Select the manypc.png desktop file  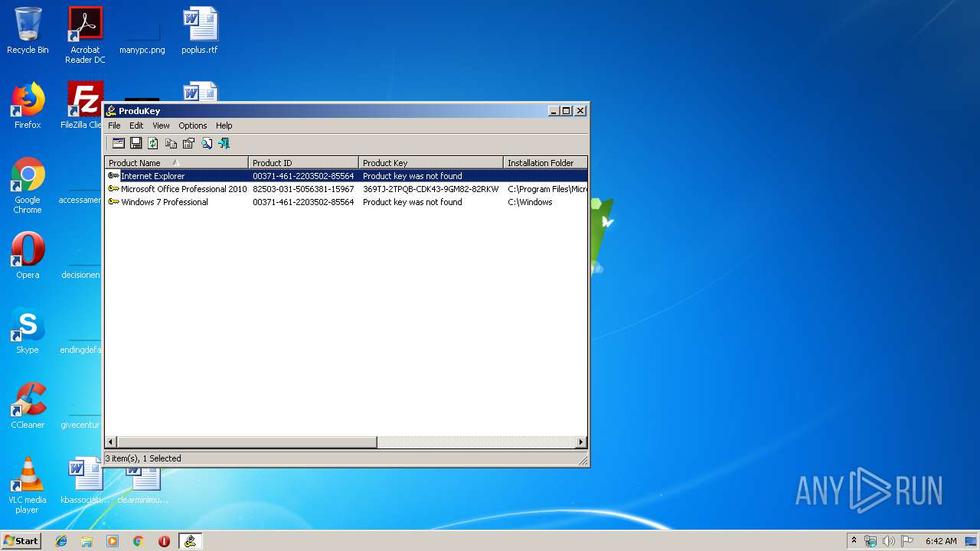coord(142,31)
